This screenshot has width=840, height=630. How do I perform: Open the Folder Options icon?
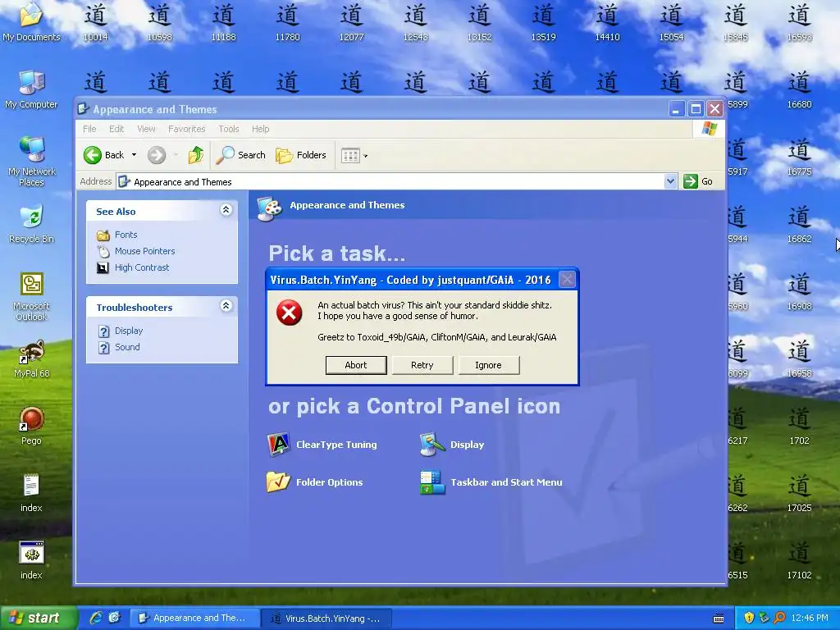[314, 482]
